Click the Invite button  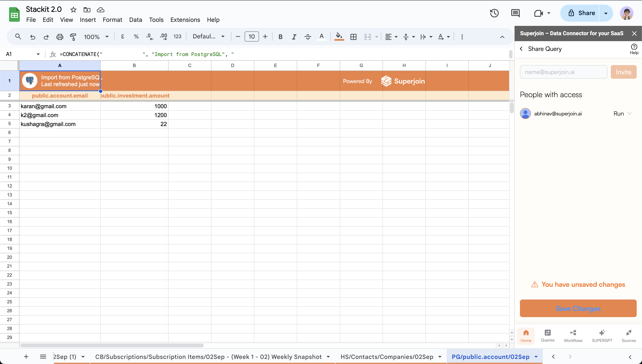tap(623, 72)
